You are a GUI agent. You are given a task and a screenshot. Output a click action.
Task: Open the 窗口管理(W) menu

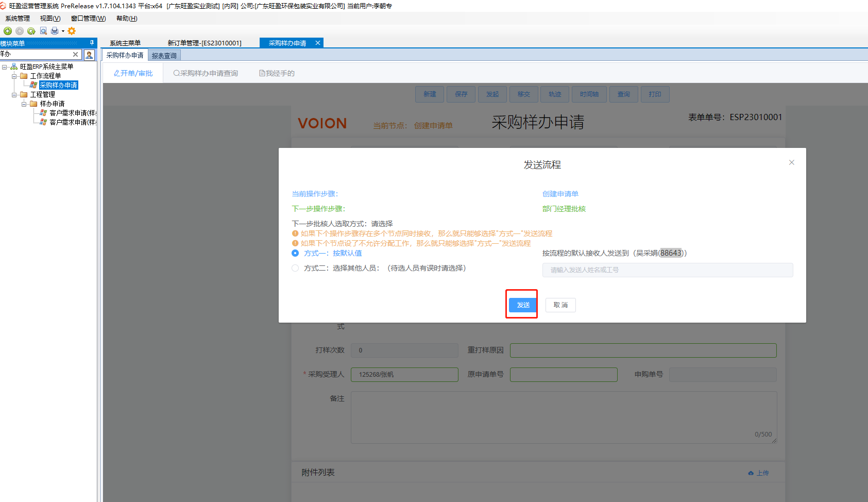click(88, 18)
